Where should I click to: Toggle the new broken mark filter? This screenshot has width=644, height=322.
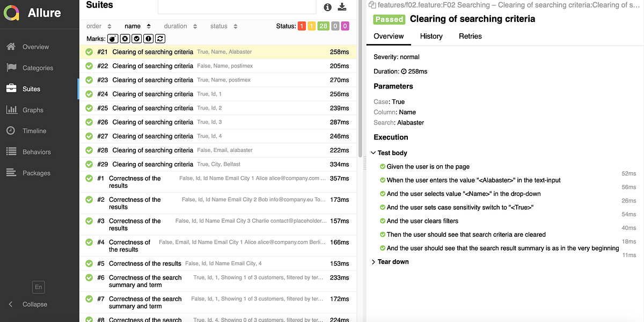pos(149,39)
